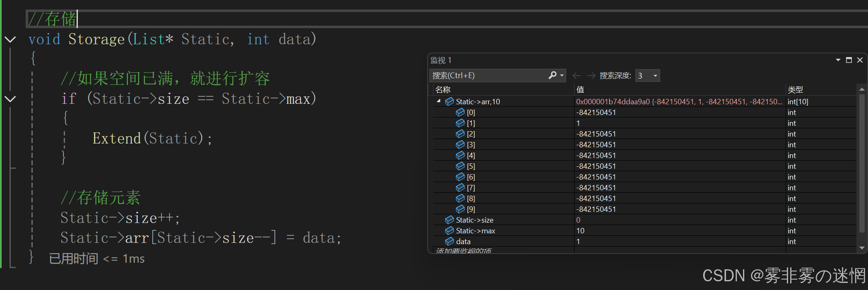868x290 pixels.
Task: Click the Static->size++; code line
Action: pos(120,218)
